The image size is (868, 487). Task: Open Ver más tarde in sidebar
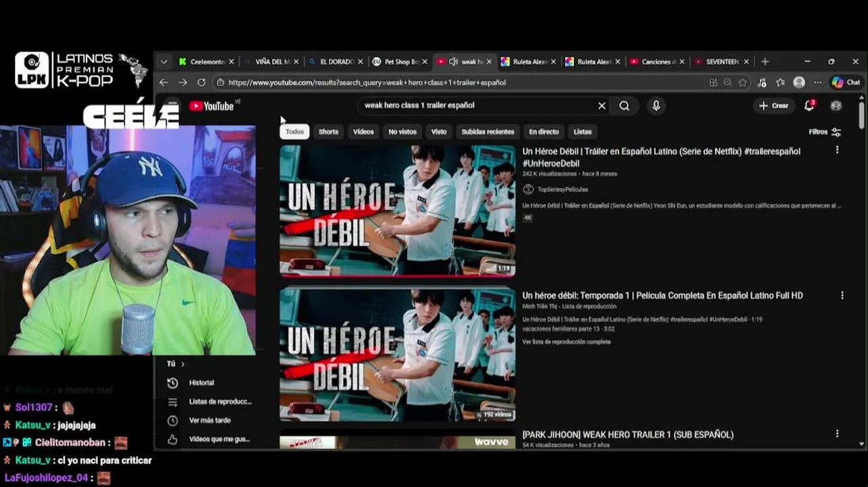[x=210, y=421]
